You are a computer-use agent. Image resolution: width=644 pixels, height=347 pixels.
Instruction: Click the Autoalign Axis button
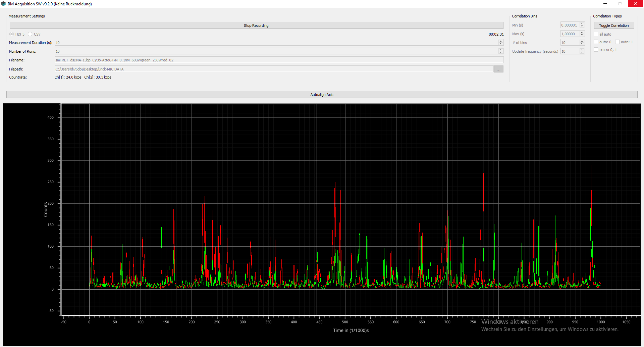point(322,95)
